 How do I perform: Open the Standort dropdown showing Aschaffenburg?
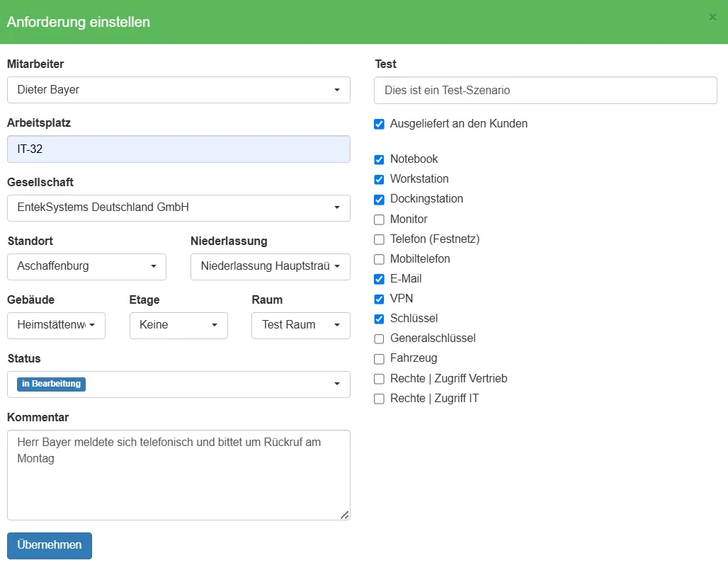[x=86, y=267]
